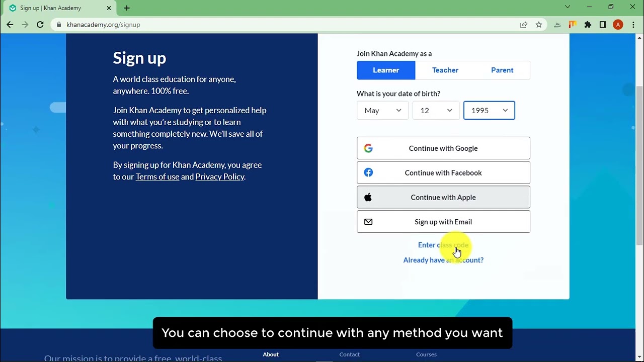Toggle the browser side panel icon
Screen dimensions: 644x362
click(x=603, y=25)
